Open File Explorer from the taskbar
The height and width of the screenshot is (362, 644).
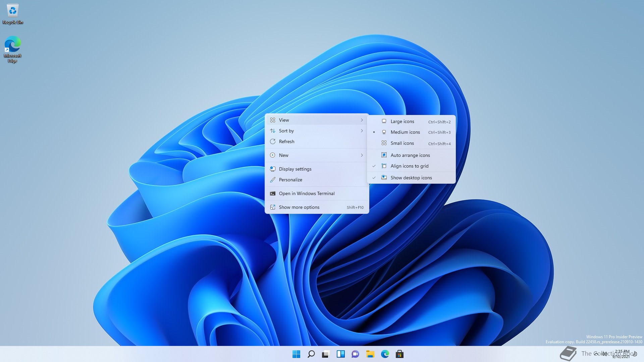pos(370,354)
